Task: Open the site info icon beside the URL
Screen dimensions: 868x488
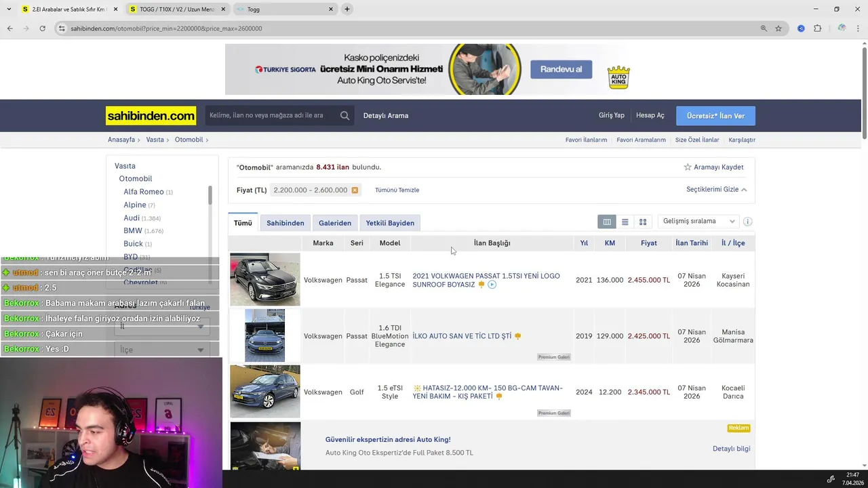Action: pyautogui.click(x=62, y=28)
